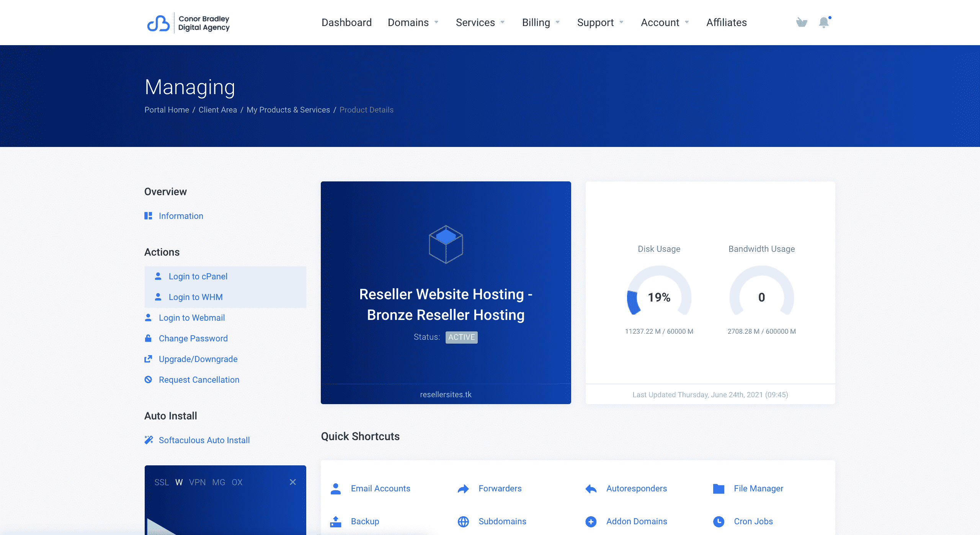Switch to the SSL promo tab
Screen dimensions: 980x535
(x=162, y=482)
